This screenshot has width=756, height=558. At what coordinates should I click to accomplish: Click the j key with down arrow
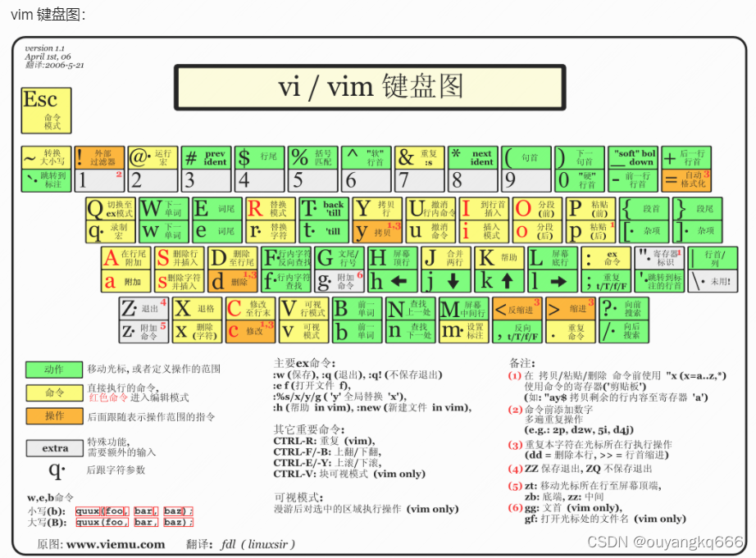(x=446, y=281)
